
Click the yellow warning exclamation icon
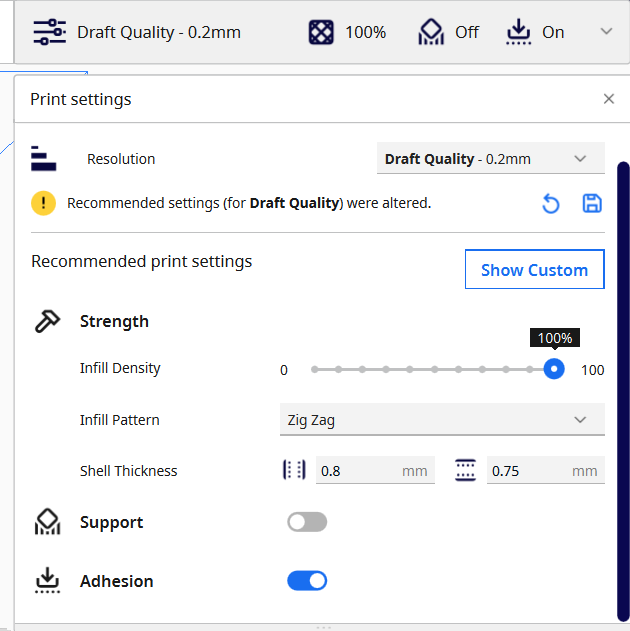44,203
